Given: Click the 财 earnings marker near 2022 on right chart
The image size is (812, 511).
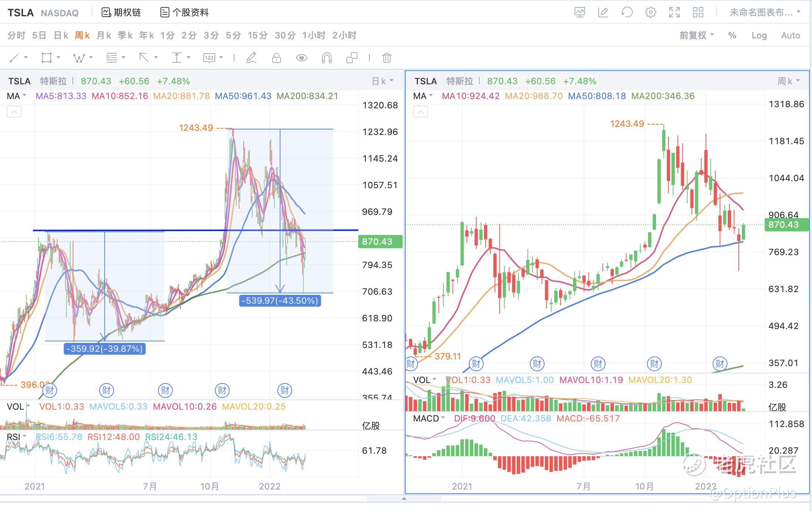Looking at the screenshot, I should click(x=720, y=363).
